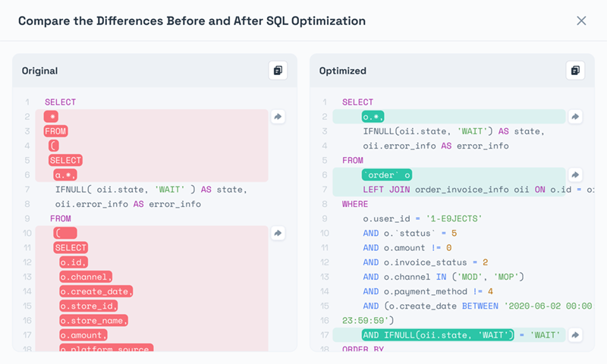Click the green 'AND IFNULL(oii.state, 'WAIT')' highlight
Image resolution: width=607 pixels, height=364 pixels.
point(438,334)
